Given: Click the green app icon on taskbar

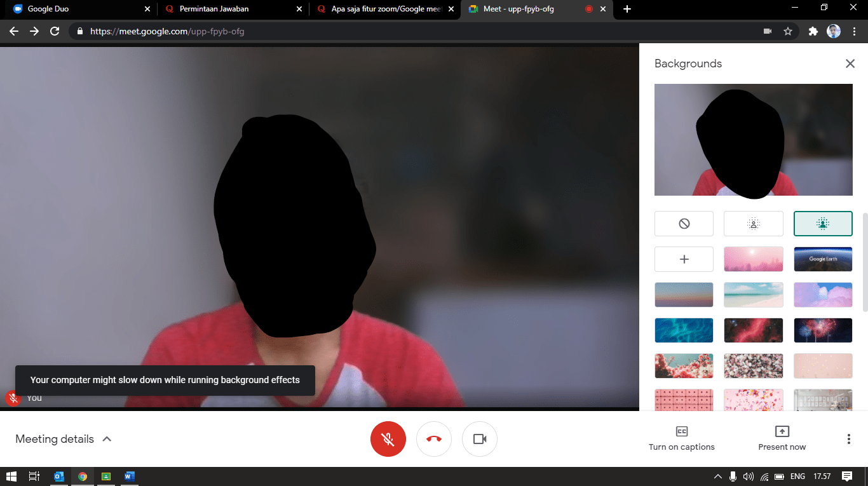Looking at the screenshot, I should click(106, 476).
